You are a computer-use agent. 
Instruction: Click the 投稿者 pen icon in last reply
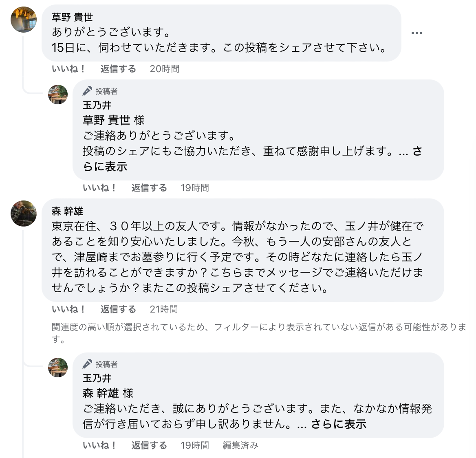pyautogui.click(x=87, y=364)
